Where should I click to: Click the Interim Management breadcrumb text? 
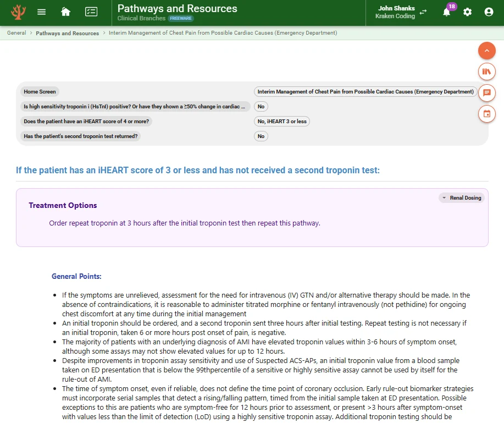[223, 33]
